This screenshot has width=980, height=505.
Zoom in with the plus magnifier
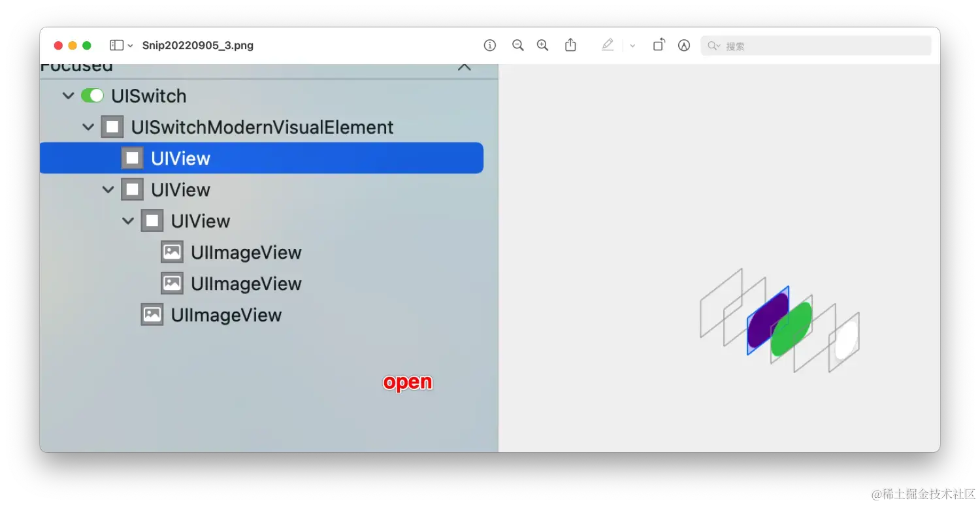pyautogui.click(x=542, y=45)
